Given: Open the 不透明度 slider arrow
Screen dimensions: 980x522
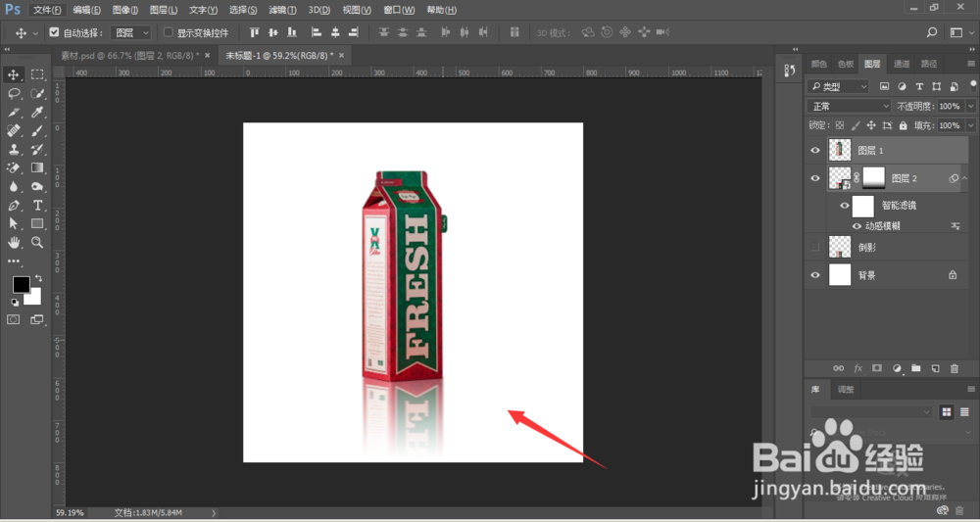Looking at the screenshot, I should 970,106.
